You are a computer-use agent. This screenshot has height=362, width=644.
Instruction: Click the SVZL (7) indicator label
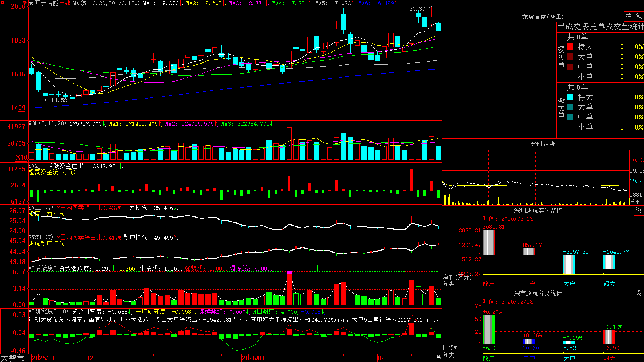pos(41,208)
